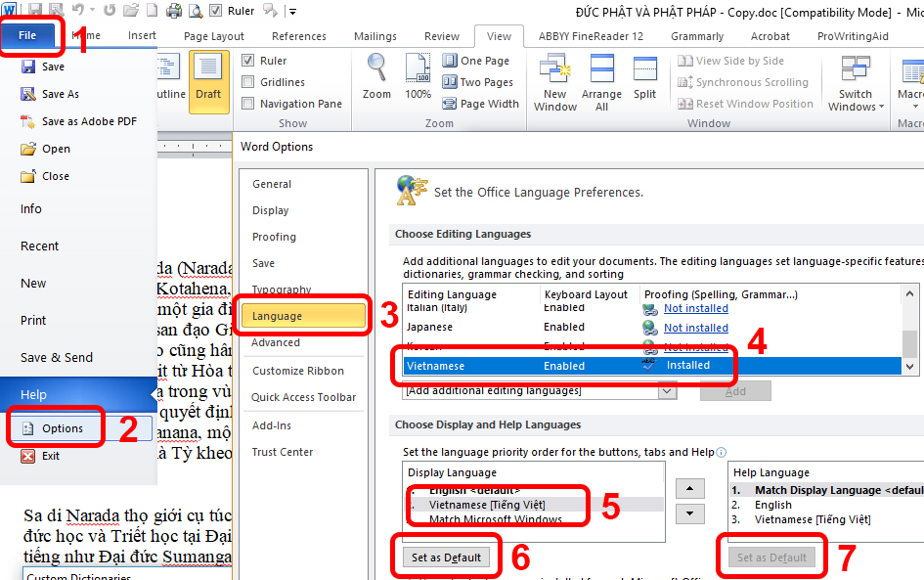This screenshot has height=580, width=924.
Task: Open the Zoom magnifier dialog
Action: pyautogui.click(x=376, y=76)
